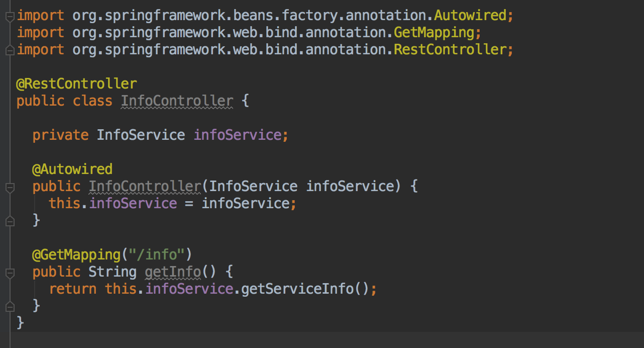Click the underlined InfoController constructor name
The image size is (644, 348).
(145, 186)
